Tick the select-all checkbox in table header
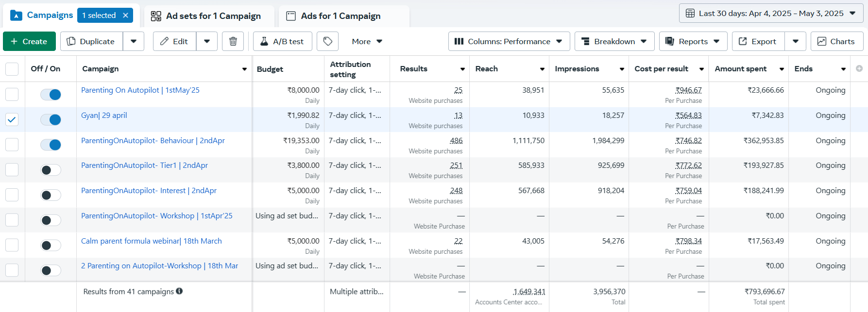This screenshot has width=868, height=312. point(12,69)
